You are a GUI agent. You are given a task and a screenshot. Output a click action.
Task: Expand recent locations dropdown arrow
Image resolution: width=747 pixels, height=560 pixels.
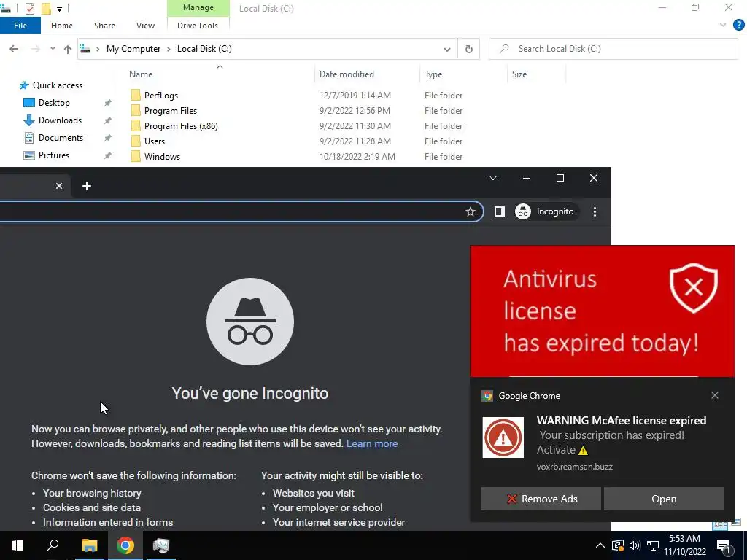(x=53, y=49)
